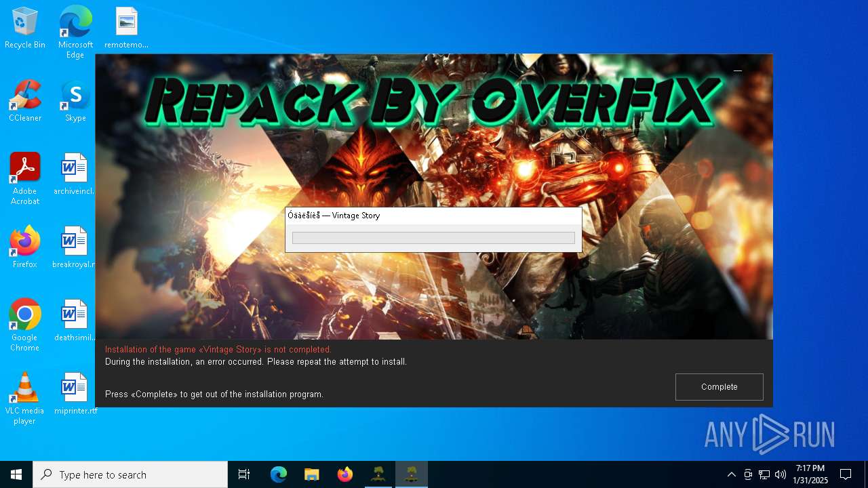
Task: Open Microsoft Edge desktop shortcut
Action: [x=75, y=32]
